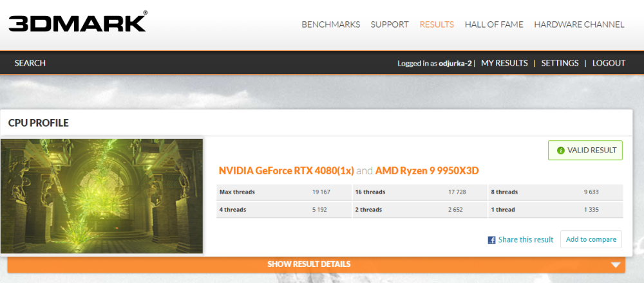Open the CPU Profile benchmark thumbnail

[102, 196]
